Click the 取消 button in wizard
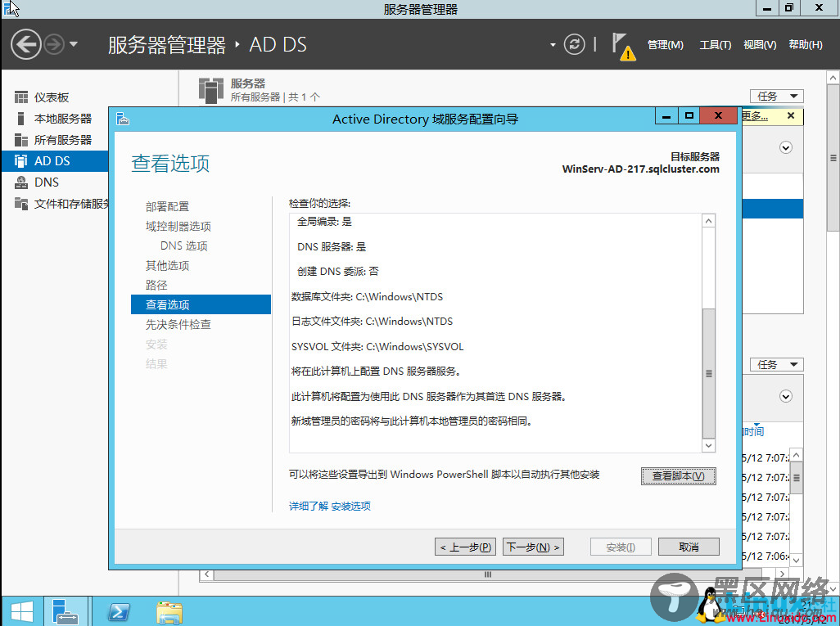 689,547
